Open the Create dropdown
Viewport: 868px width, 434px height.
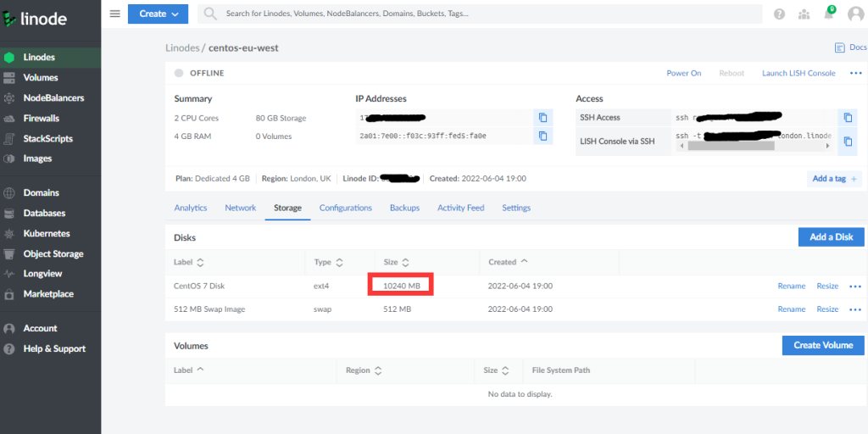(158, 14)
